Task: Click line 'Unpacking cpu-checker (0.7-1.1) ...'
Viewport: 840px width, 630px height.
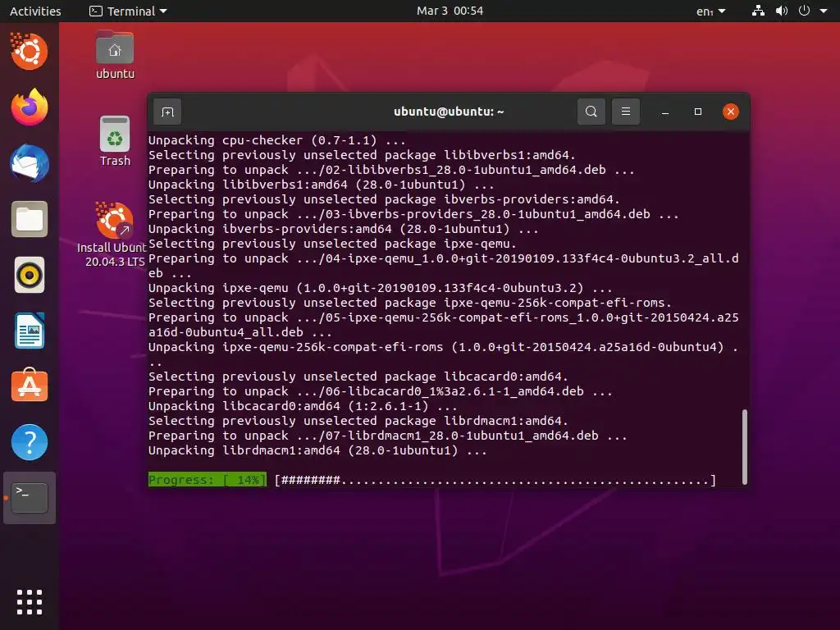Action: click(277, 140)
